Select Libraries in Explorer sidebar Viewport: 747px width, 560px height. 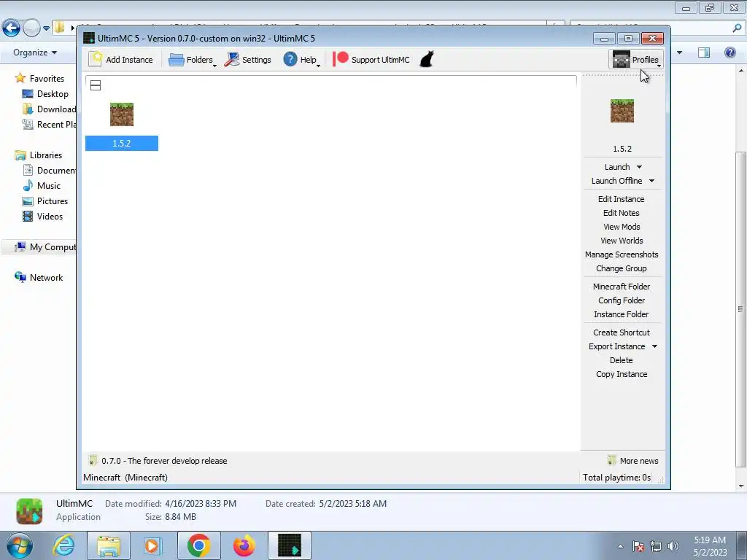(x=39, y=155)
